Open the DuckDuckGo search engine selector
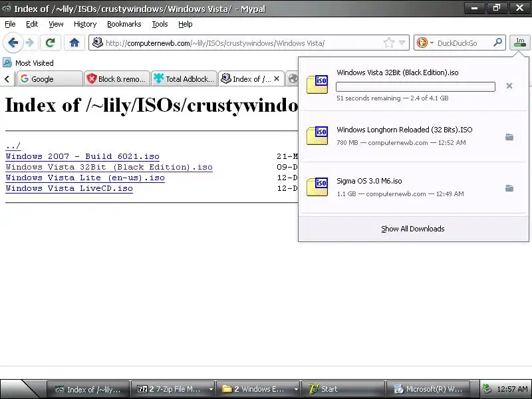 coord(425,43)
